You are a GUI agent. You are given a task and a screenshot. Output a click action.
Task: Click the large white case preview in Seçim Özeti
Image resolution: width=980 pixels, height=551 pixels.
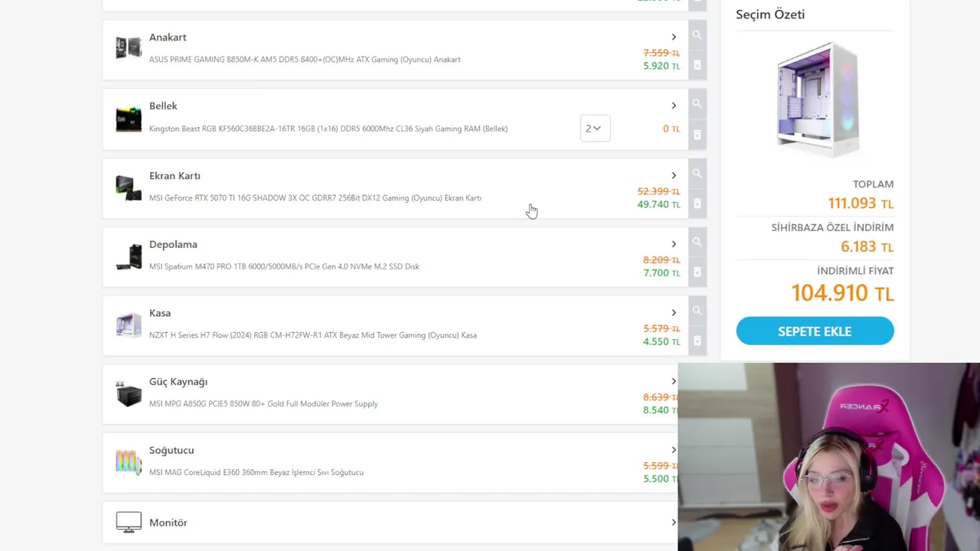pos(818,99)
